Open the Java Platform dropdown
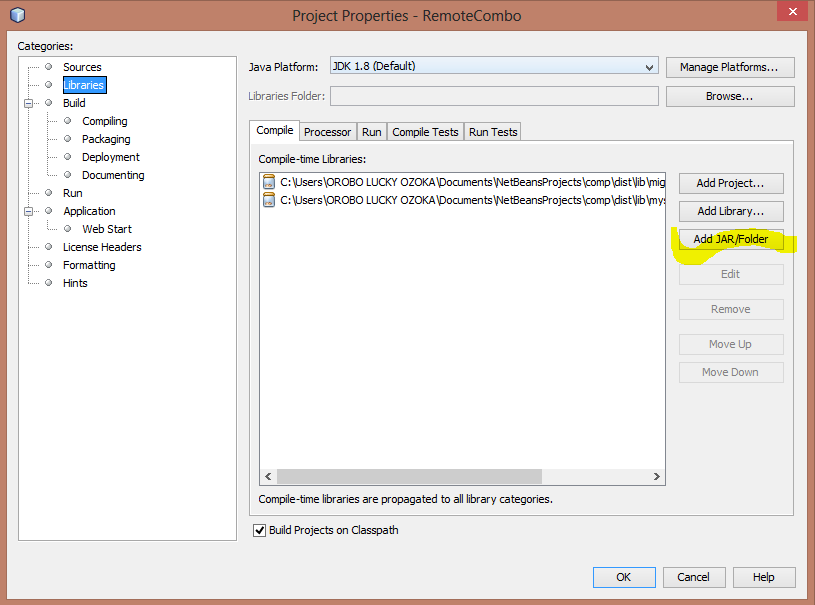 650,66
